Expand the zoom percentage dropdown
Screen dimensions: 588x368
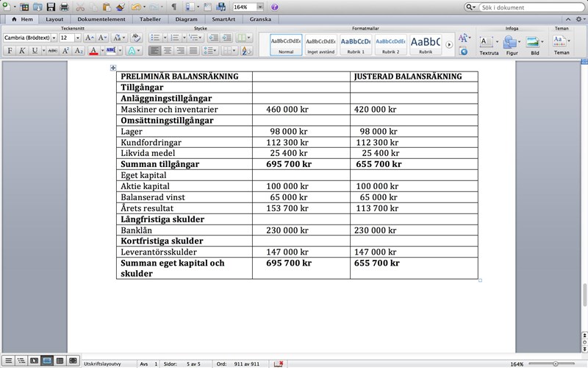[x=260, y=7]
